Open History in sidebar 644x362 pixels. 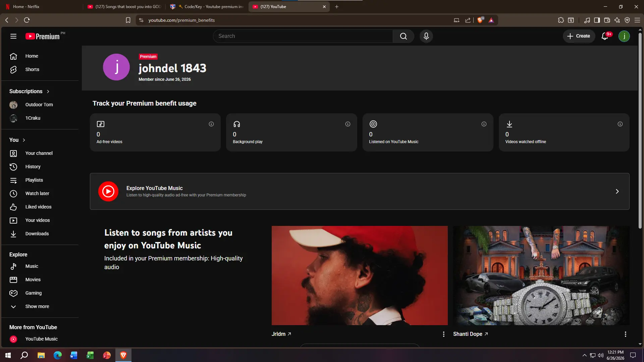pyautogui.click(x=40, y=167)
